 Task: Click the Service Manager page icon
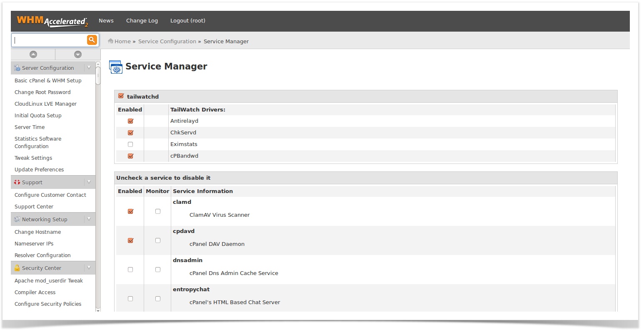(115, 67)
